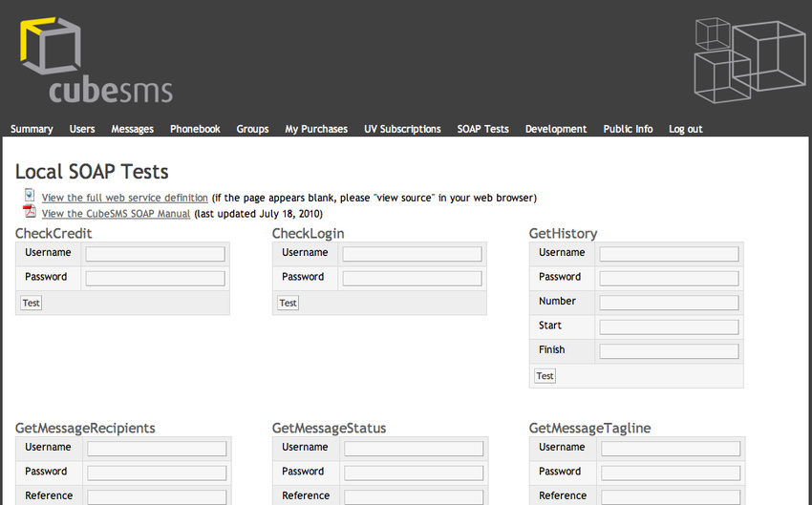Focus the CheckLogin Password field
This screenshot has height=505, width=812.
(413, 278)
